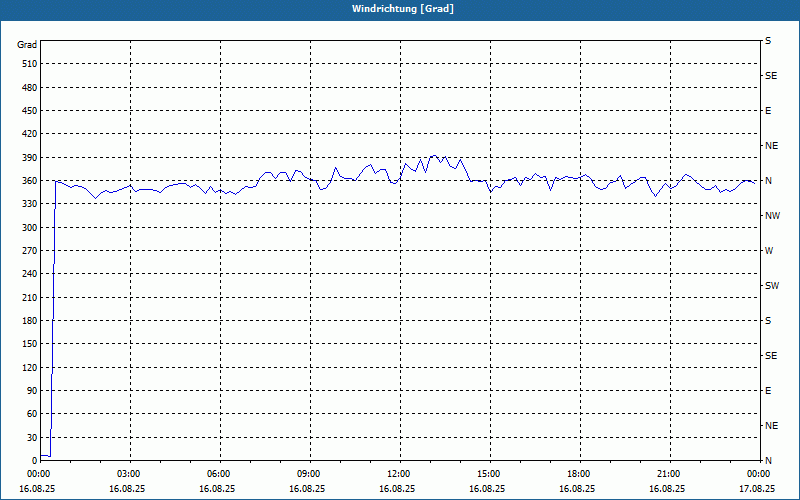Image resolution: width=800 pixels, height=500 pixels.
Task: Click the 420 y-axis value
Action: tap(30, 134)
